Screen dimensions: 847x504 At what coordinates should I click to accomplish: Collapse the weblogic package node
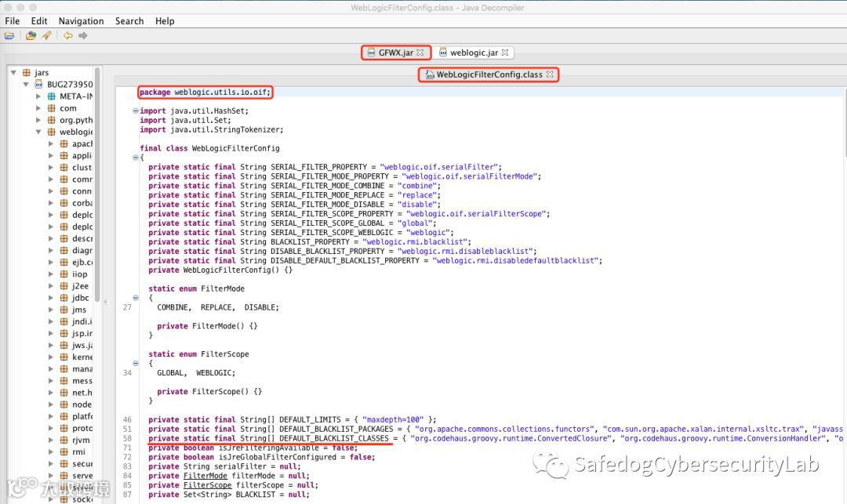38,132
